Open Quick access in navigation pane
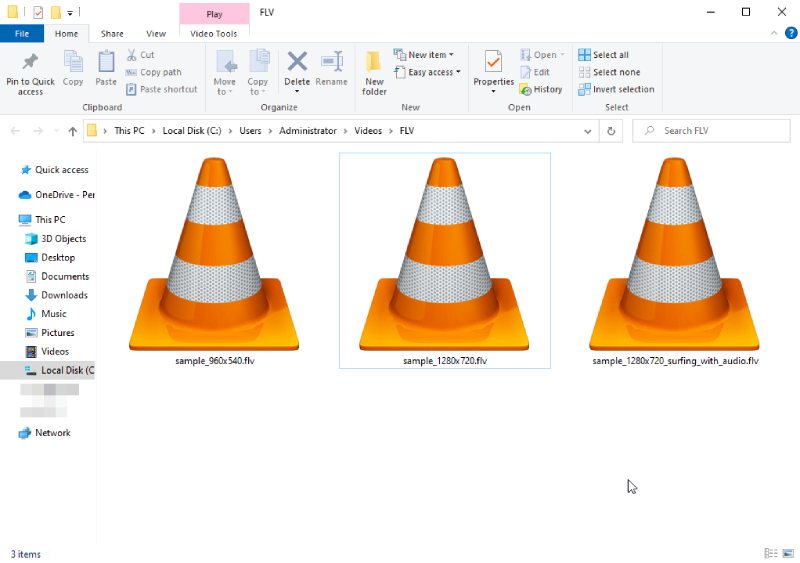Viewport: 800px width, 563px height. [x=54, y=169]
